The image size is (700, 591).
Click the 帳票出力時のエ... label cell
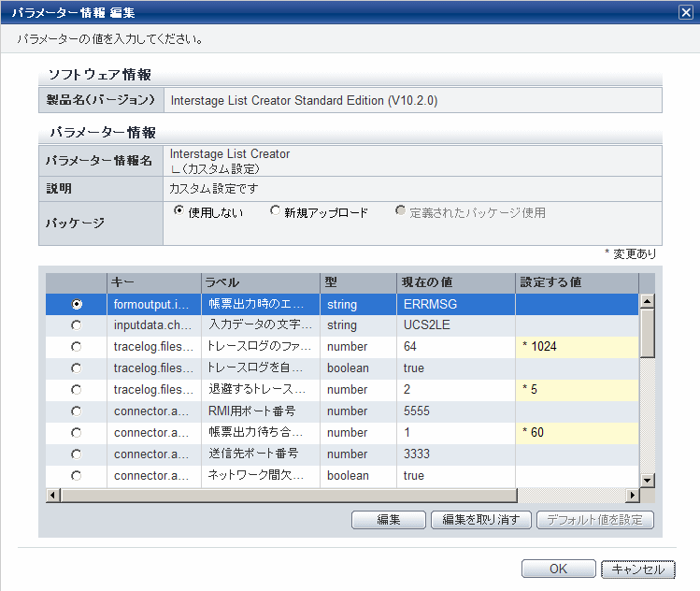click(x=261, y=304)
